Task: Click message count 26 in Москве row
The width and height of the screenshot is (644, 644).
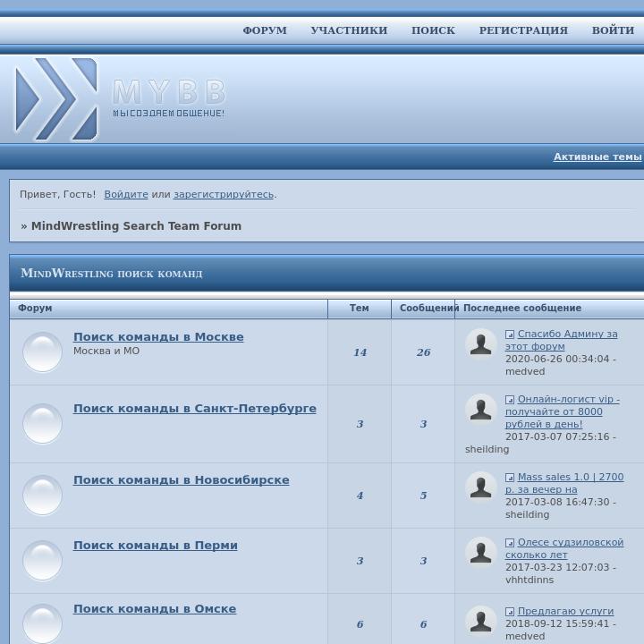Action: click(423, 352)
